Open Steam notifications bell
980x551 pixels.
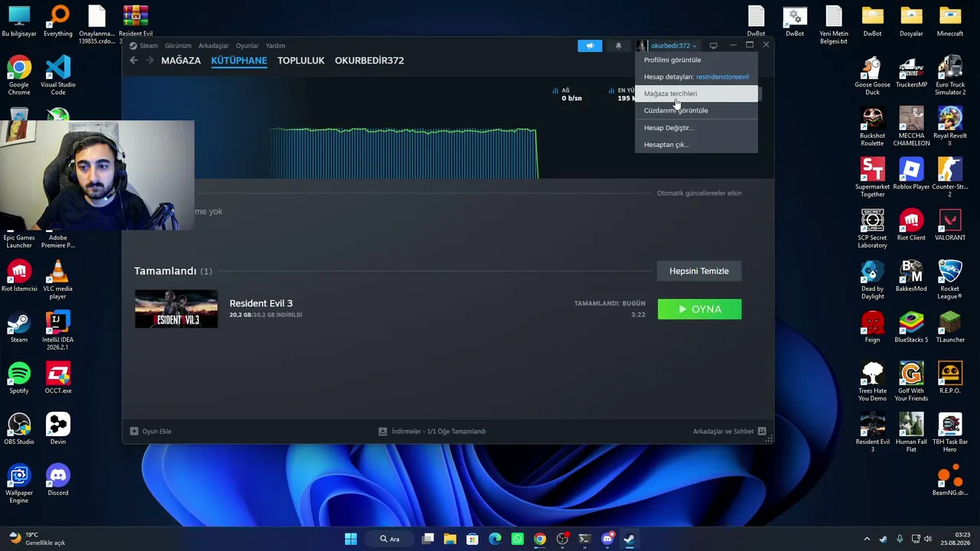coord(619,46)
